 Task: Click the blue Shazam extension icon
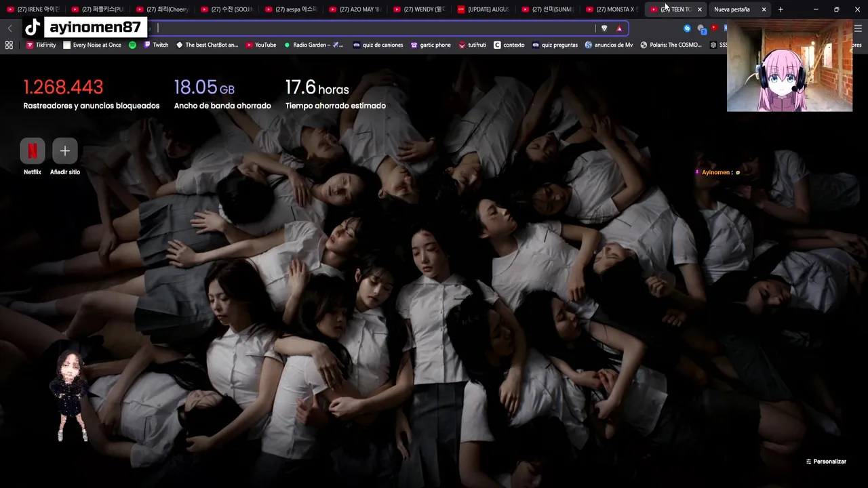(687, 28)
